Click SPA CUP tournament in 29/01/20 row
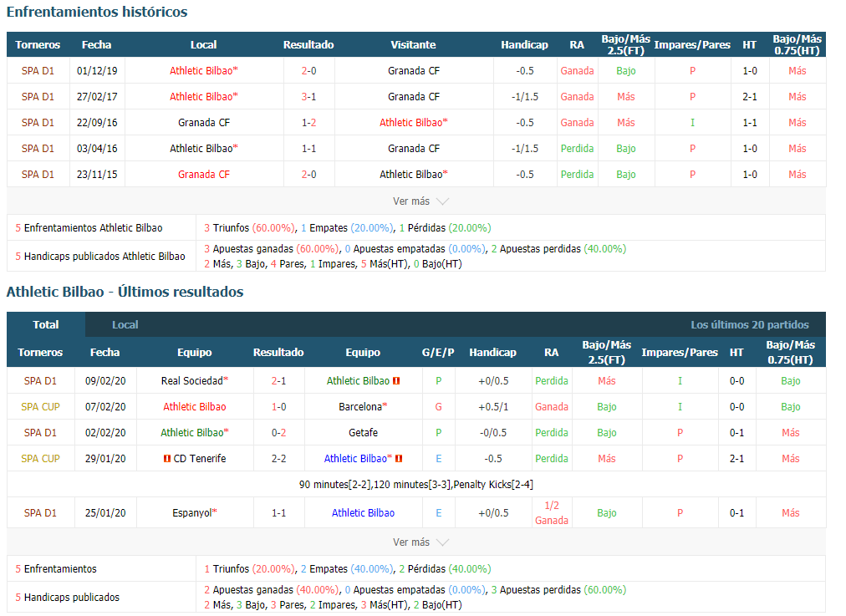 [x=40, y=459]
